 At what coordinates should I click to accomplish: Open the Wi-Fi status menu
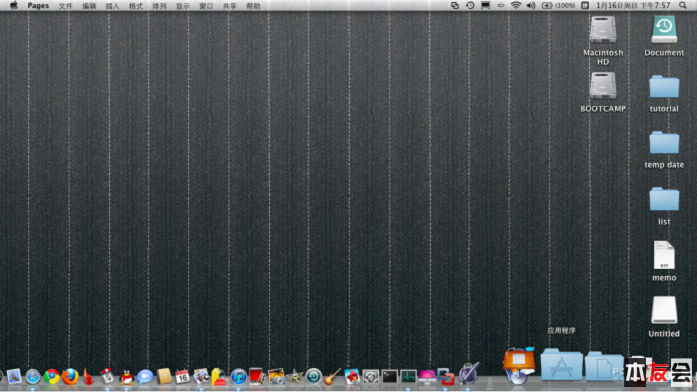click(516, 5)
